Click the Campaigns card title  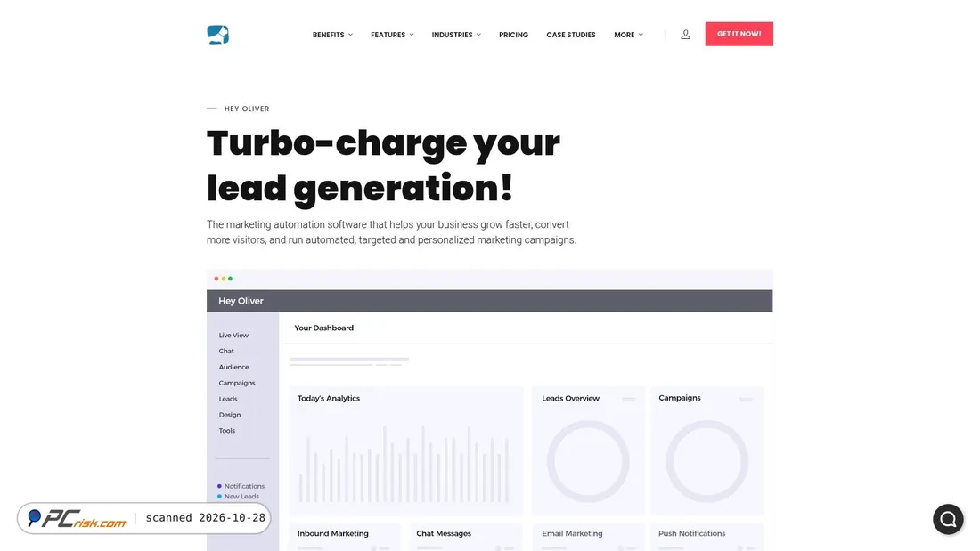pyautogui.click(x=680, y=398)
